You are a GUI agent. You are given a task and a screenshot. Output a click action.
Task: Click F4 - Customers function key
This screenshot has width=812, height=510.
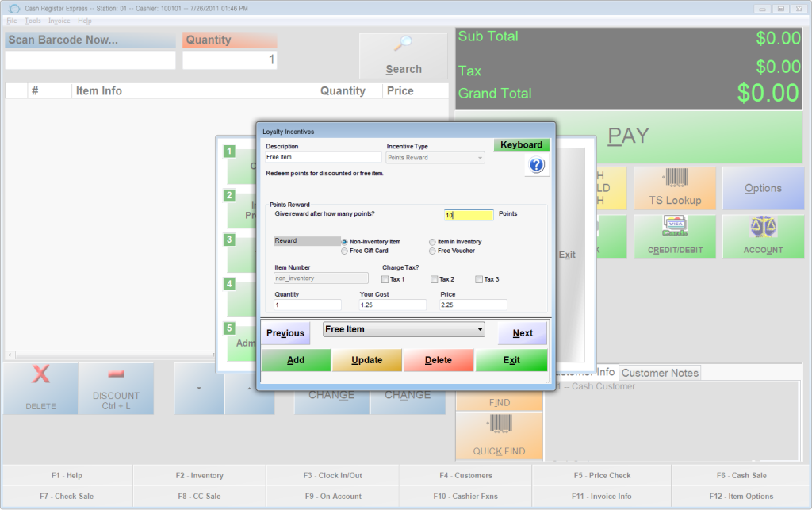tap(465, 475)
